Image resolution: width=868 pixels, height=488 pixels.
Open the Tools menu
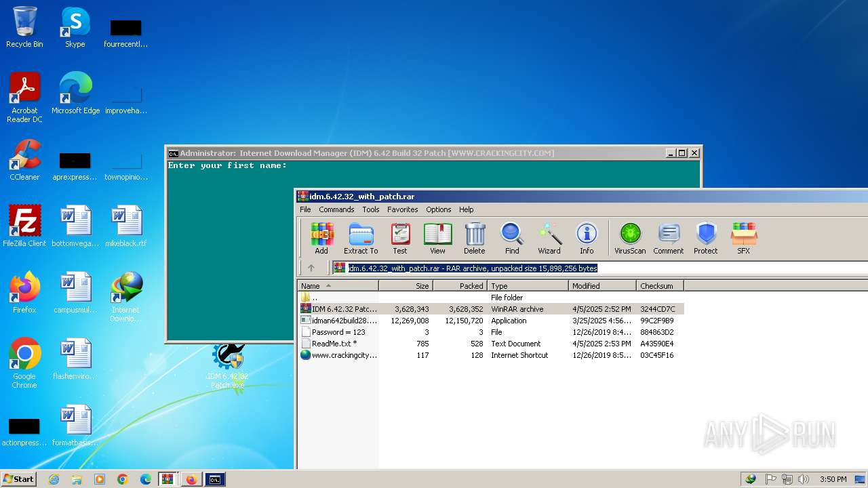pos(371,209)
